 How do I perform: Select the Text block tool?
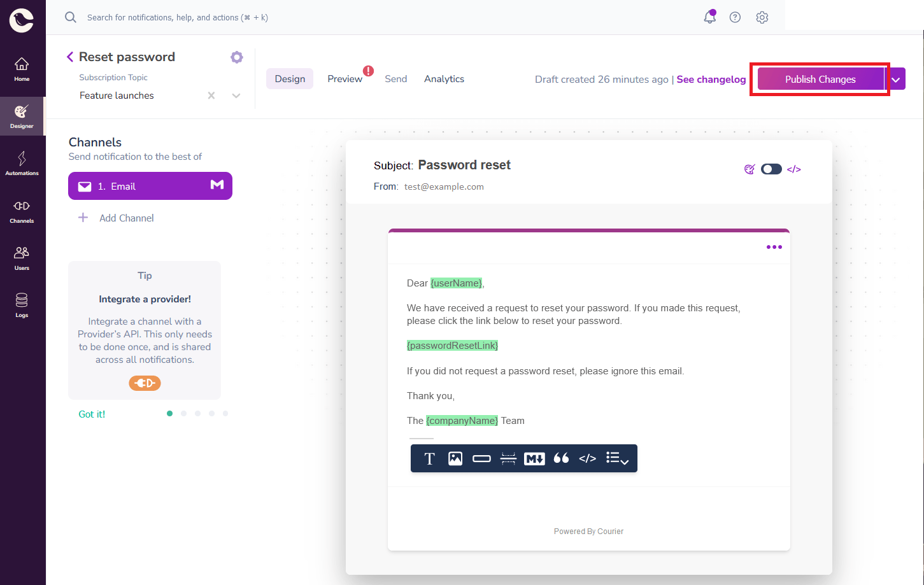point(429,458)
